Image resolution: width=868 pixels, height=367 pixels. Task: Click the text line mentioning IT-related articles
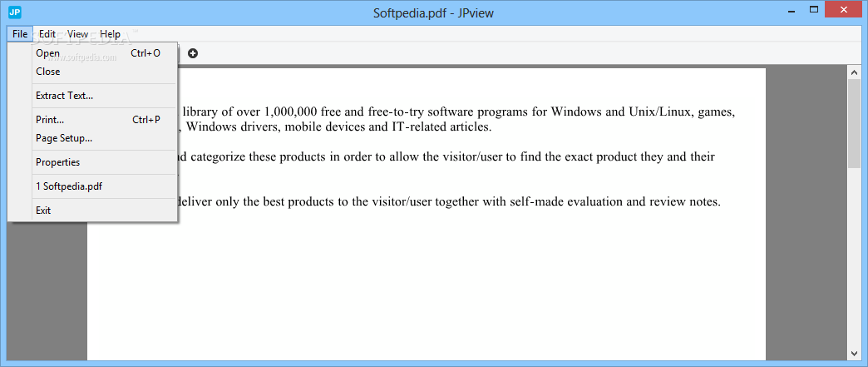tap(334, 127)
